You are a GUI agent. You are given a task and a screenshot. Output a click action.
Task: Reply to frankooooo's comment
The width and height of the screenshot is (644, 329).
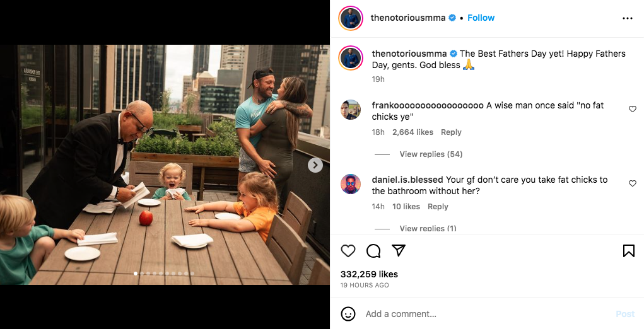451,132
